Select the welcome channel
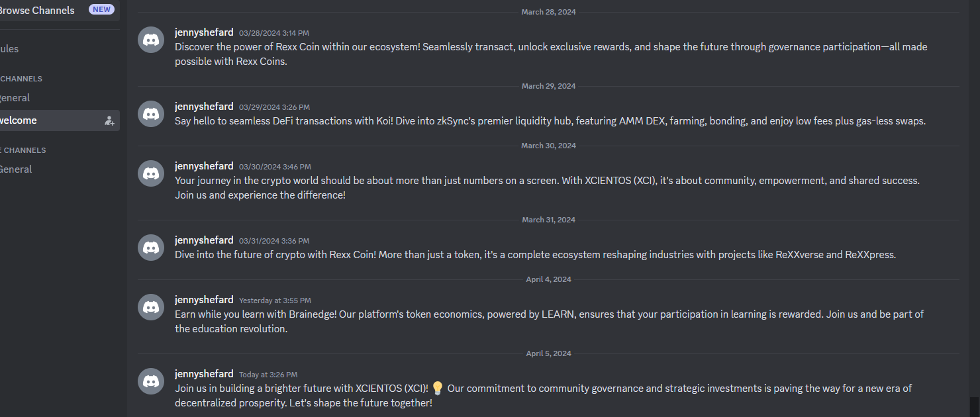Viewport: 980px width, 417px height. point(19,120)
